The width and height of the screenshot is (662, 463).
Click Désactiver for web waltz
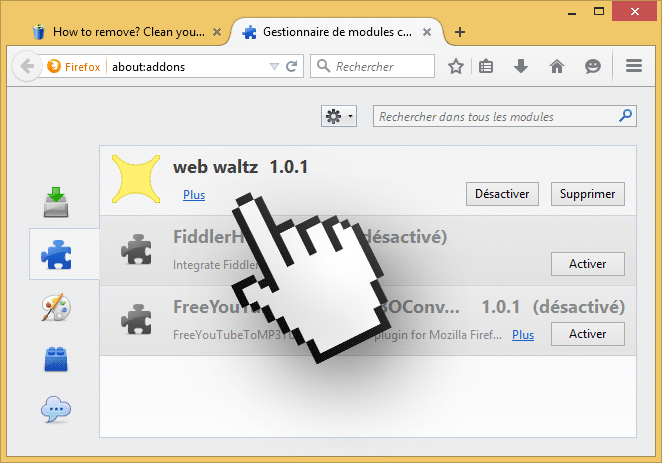(502, 194)
